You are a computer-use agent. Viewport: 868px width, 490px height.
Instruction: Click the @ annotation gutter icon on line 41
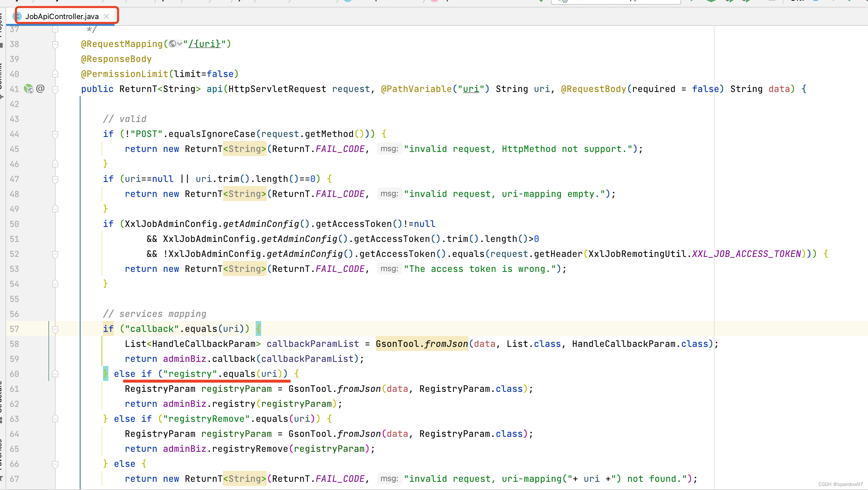tap(40, 89)
